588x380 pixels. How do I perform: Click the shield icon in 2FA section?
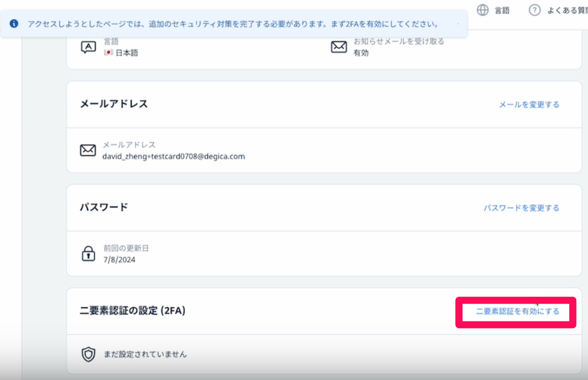coord(89,354)
